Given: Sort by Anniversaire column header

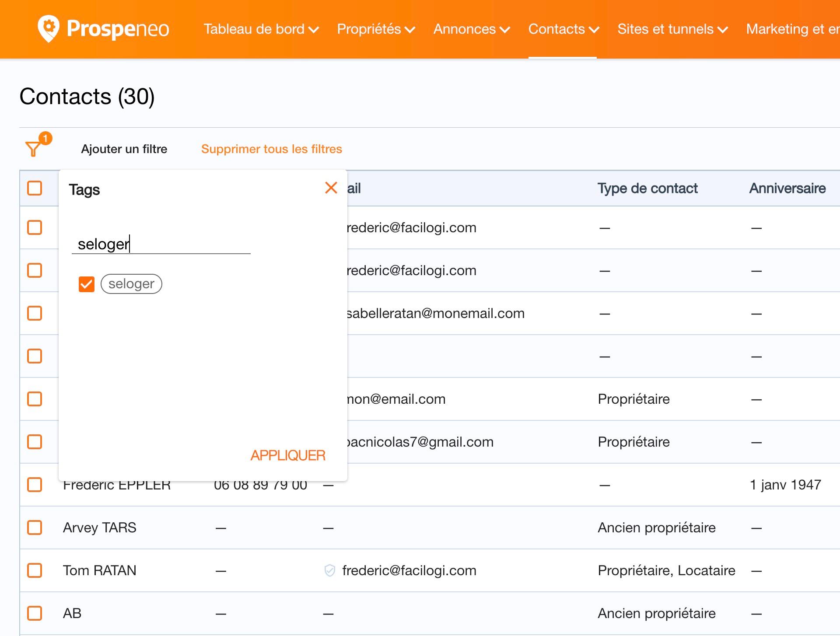Looking at the screenshot, I should (x=787, y=189).
